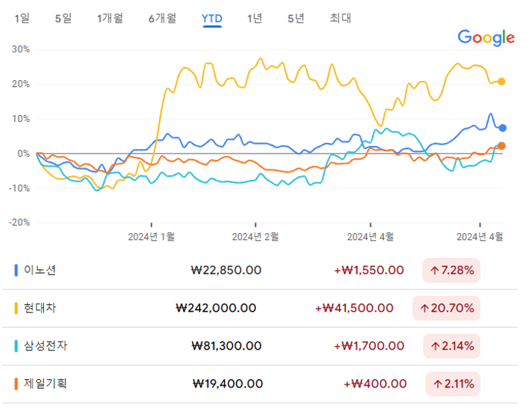This screenshot has width=532, height=414.
Task: Click the Google logo
Action: pyautogui.click(x=486, y=38)
